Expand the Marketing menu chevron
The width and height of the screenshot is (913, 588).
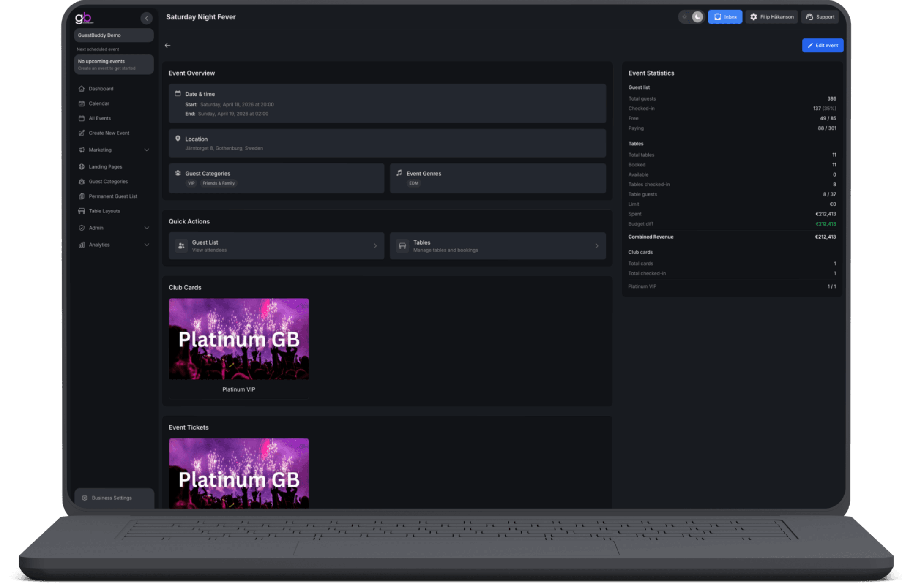[147, 150]
